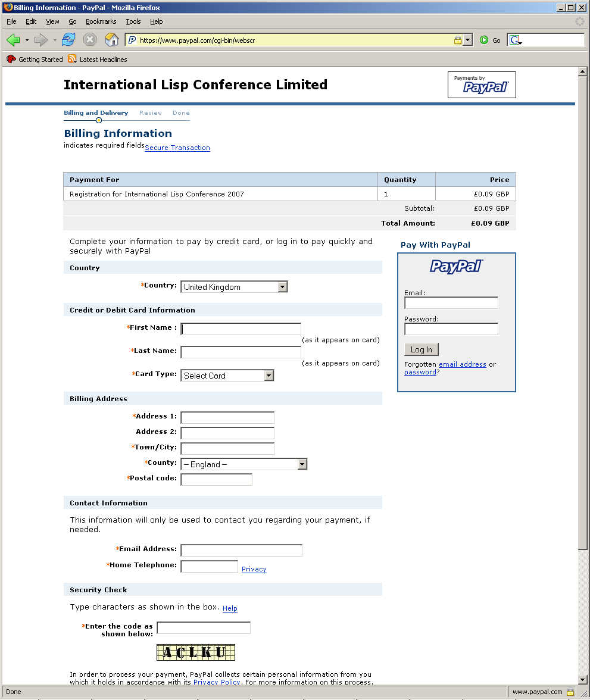Viewport: 590px width, 700px height.
Task: Click the vertical scrollbar down arrow
Action: pyautogui.click(x=582, y=680)
